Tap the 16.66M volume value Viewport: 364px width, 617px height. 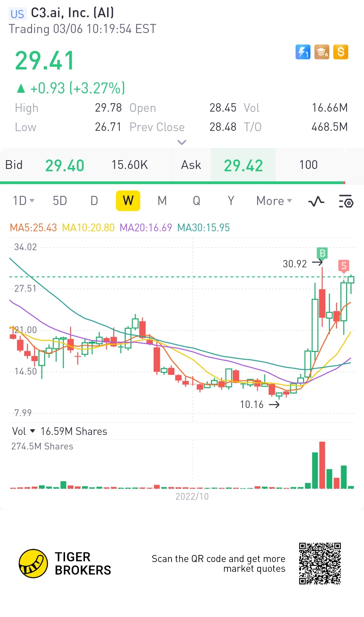(330, 108)
